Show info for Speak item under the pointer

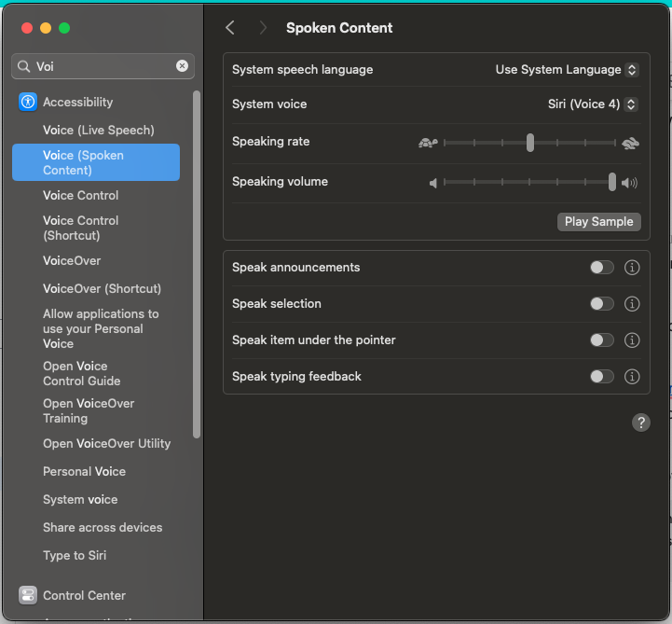pos(632,340)
